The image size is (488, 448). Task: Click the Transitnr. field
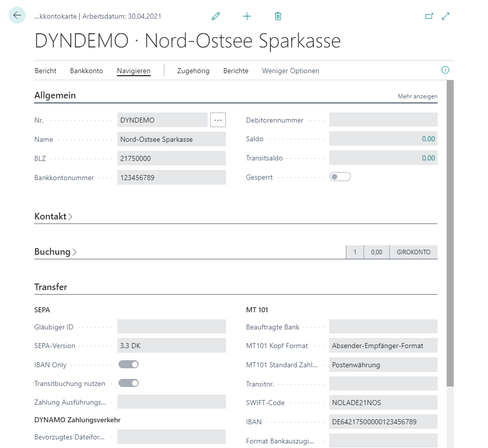pos(384,384)
